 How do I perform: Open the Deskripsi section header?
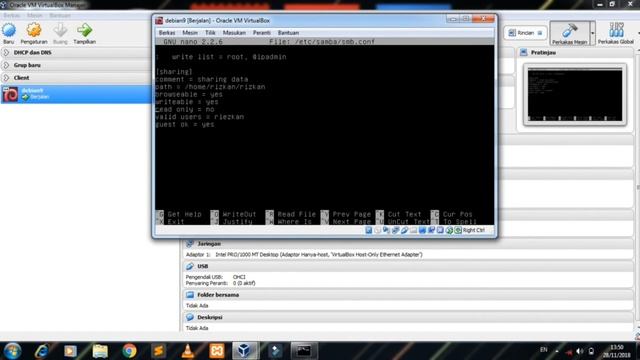408,317
